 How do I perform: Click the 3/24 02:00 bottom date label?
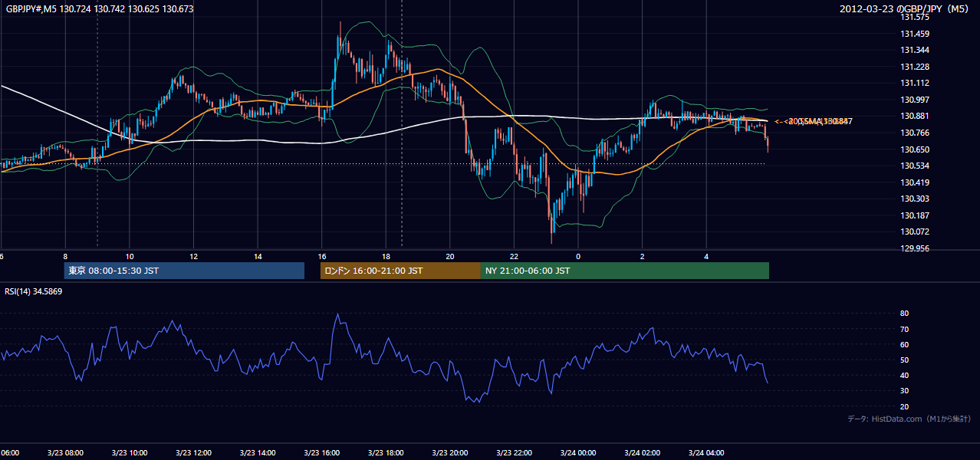642,452
